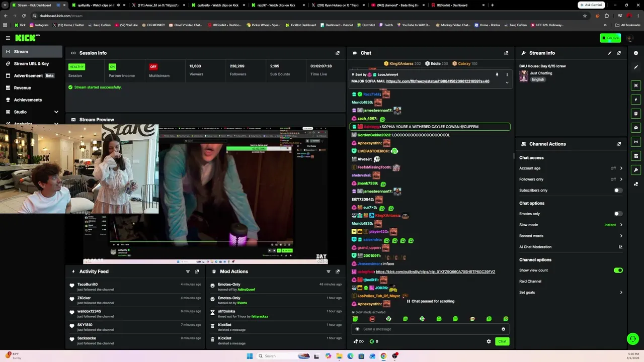Pop out the Channel Actions panel
The height and width of the screenshot is (362, 644).
(619, 144)
